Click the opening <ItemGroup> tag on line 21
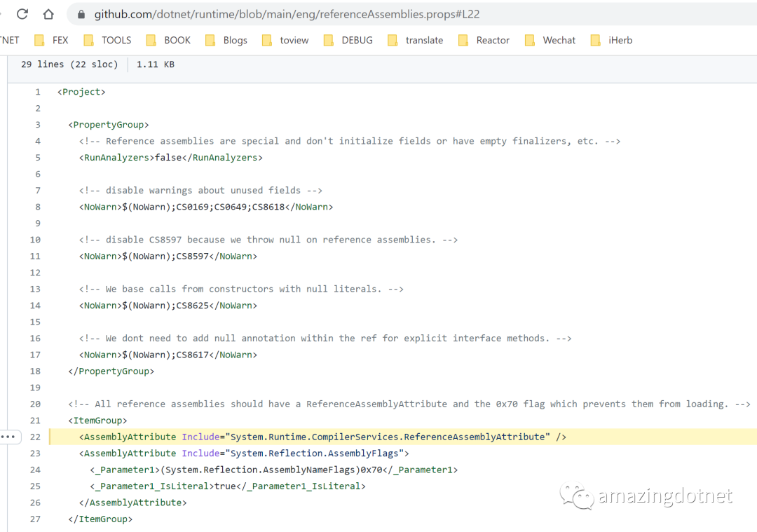Viewport: 757px width, 532px height. [x=97, y=420]
